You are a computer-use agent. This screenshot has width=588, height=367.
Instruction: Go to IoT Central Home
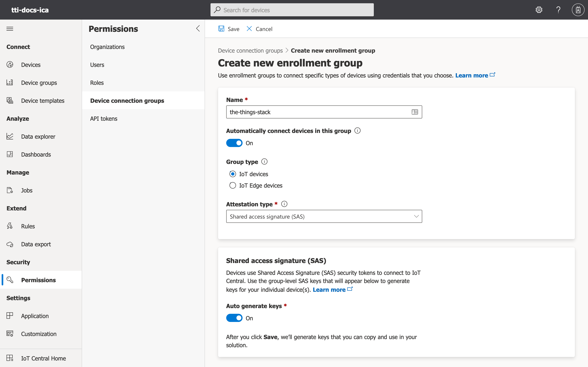43,358
